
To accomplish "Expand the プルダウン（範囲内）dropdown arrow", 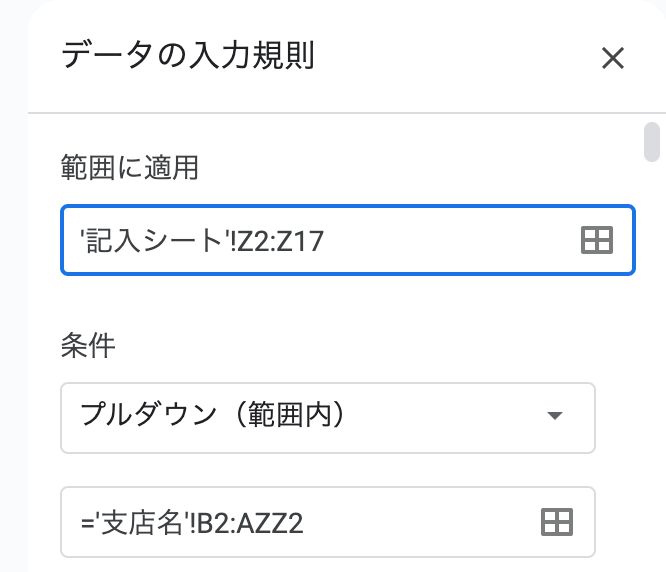I will [x=555, y=415].
